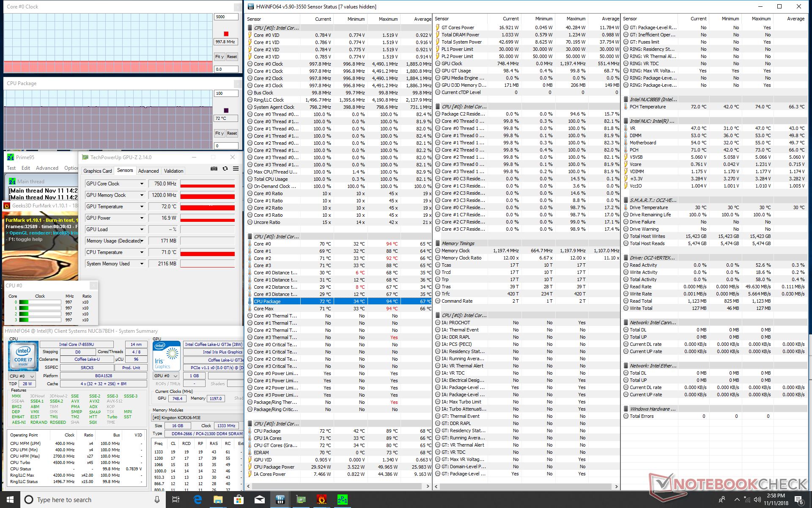Image resolution: width=812 pixels, height=508 pixels.
Task: Open Prime95's Edit menu
Action: tap(26, 168)
